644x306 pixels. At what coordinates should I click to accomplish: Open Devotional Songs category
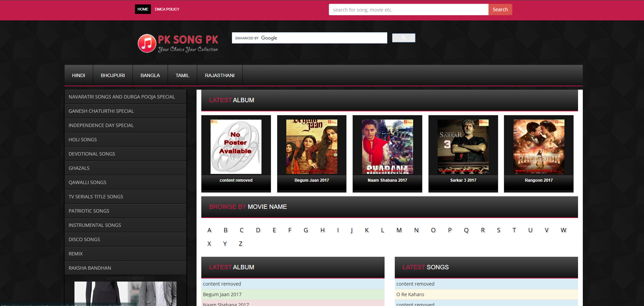pos(125,154)
